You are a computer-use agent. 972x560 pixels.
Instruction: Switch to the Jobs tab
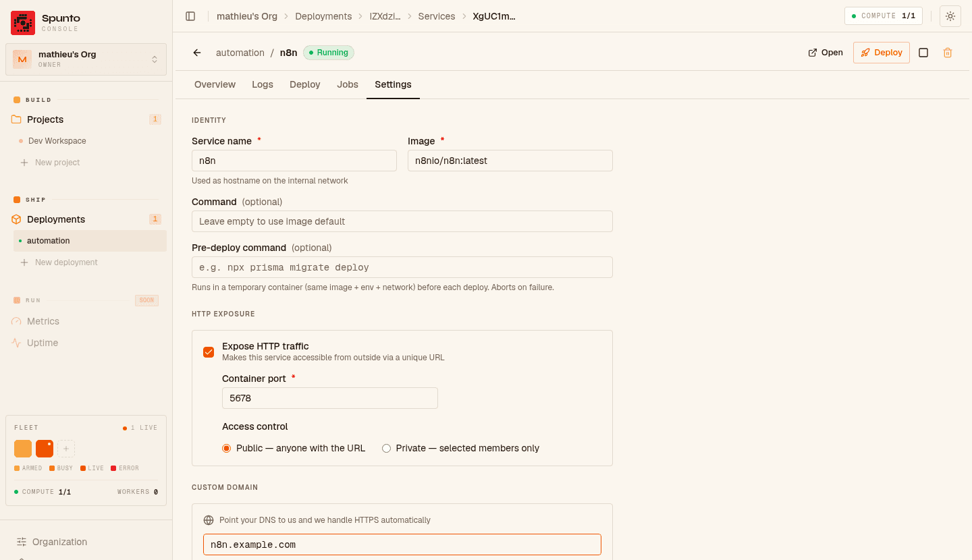coord(348,84)
